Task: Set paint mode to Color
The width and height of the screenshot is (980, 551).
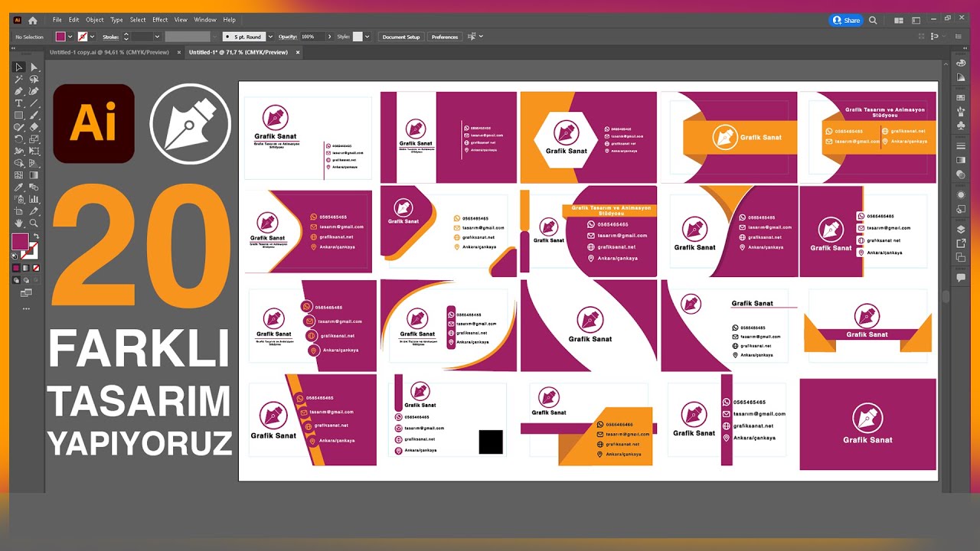Action: click(15, 269)
